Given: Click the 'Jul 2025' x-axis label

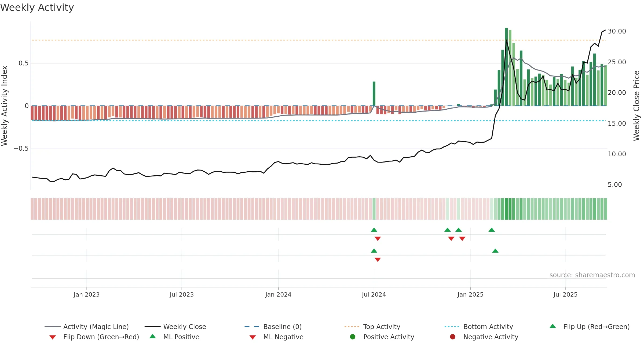Looking at the screenshot, I should tap(565, 294).
